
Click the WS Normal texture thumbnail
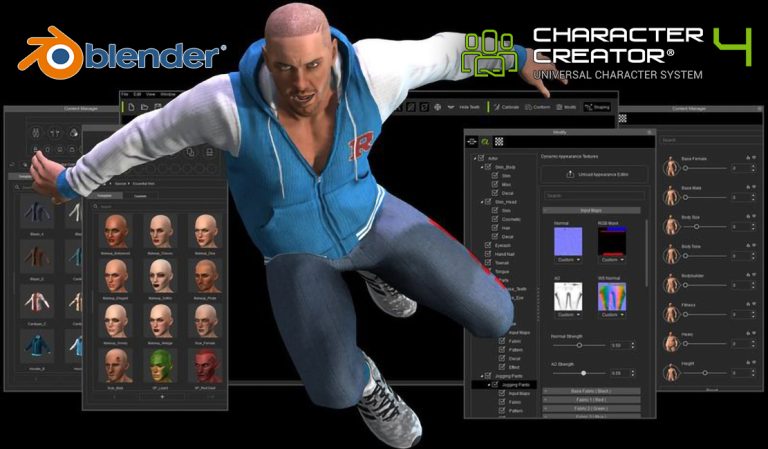click(612, 297)
